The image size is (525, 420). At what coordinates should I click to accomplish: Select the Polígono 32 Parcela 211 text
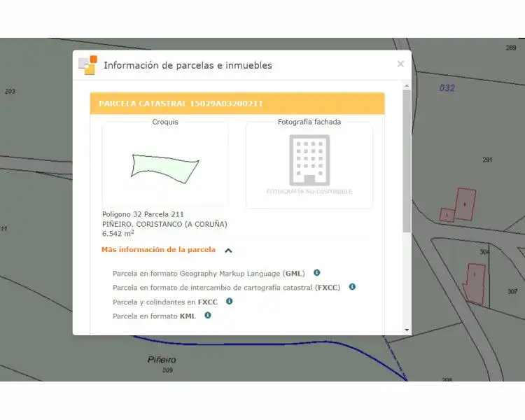pyautogui.click(x=143, y=214)
